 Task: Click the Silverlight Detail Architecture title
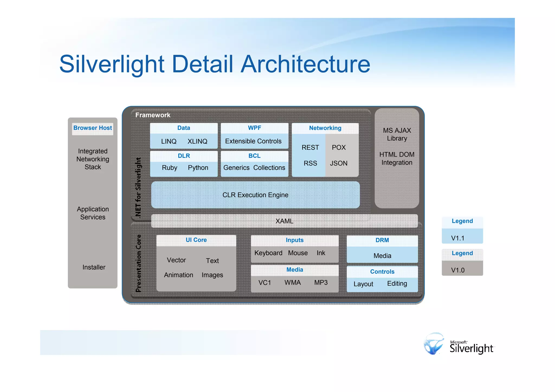[x=215, y=64]
